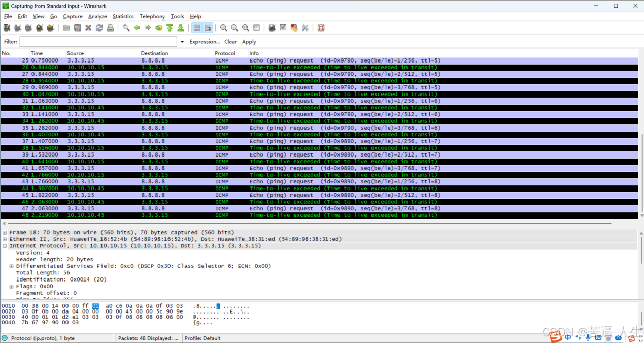Jump to the first packet

[170, 28]
